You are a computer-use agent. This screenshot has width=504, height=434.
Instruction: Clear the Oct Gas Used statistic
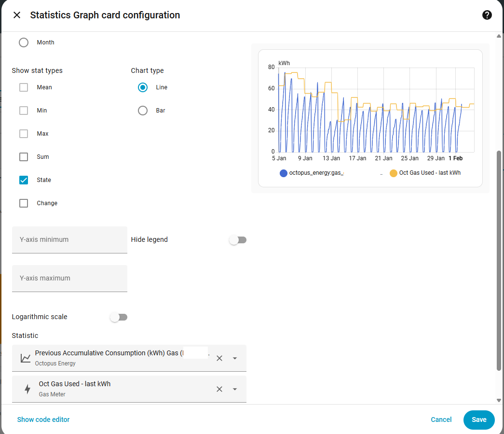tap(219, 389)
